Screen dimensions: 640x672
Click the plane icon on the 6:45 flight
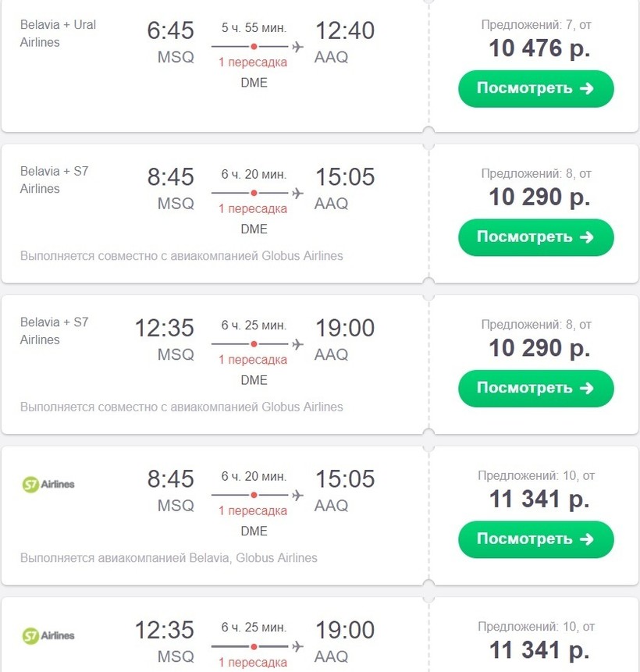pyautogui.click(x=297, y=47)
